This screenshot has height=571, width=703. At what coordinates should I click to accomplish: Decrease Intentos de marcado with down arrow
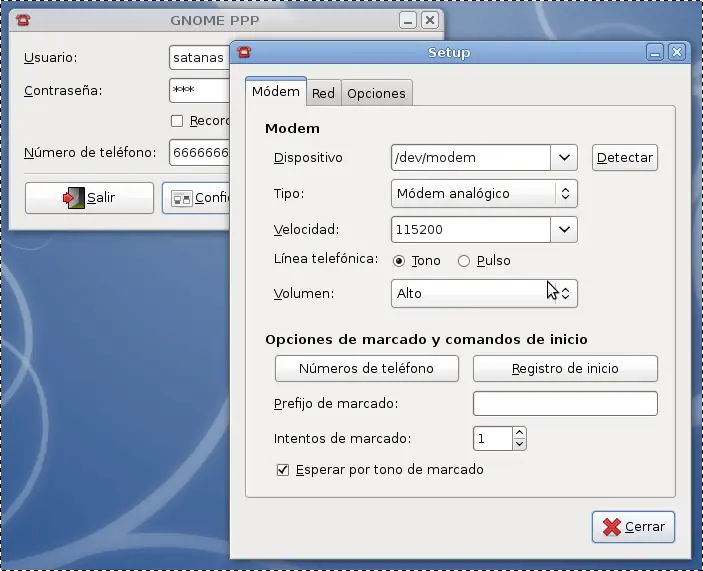coord(519,444)
